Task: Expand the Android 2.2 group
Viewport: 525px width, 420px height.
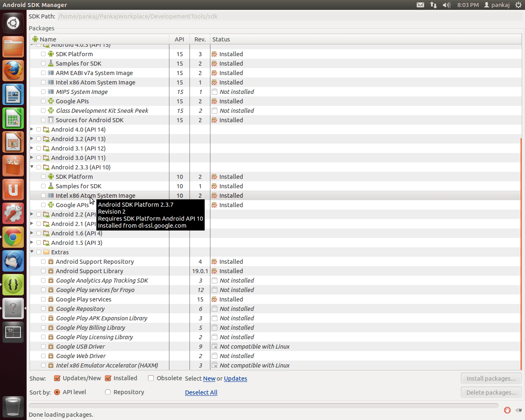Action: [x=32, y=214]
